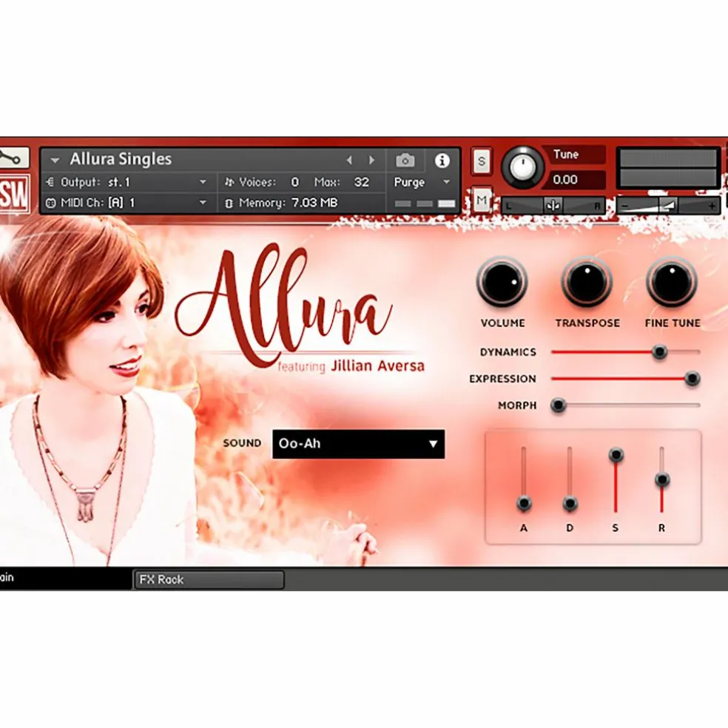Click the Voices note icon
Screen dimensions: 728x728
(229, 182)
